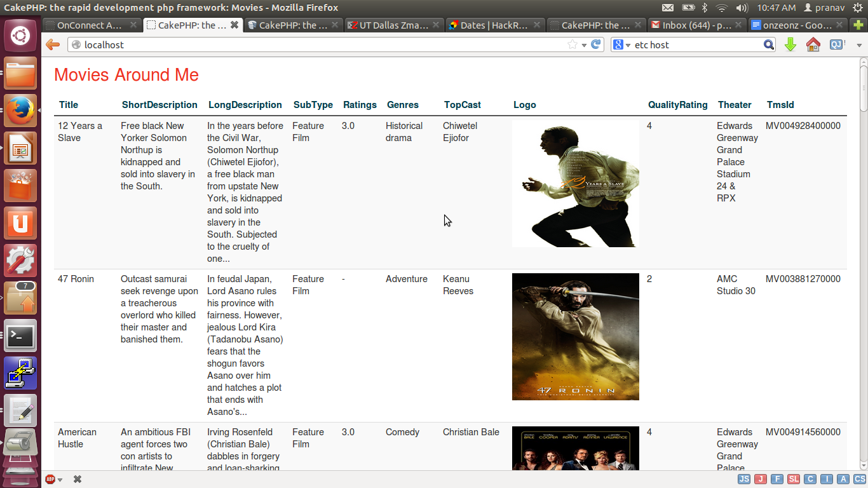Sort by the TmsId column header
The image size is (868, 488).
click(780, 105)
